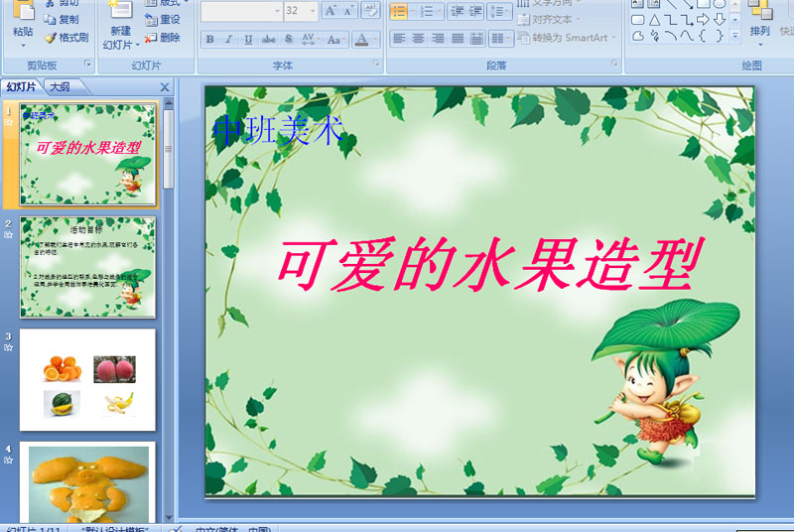This screenshot has height=532, width=794.
Task: Click the New Slide button
Action: pos(120,25)
